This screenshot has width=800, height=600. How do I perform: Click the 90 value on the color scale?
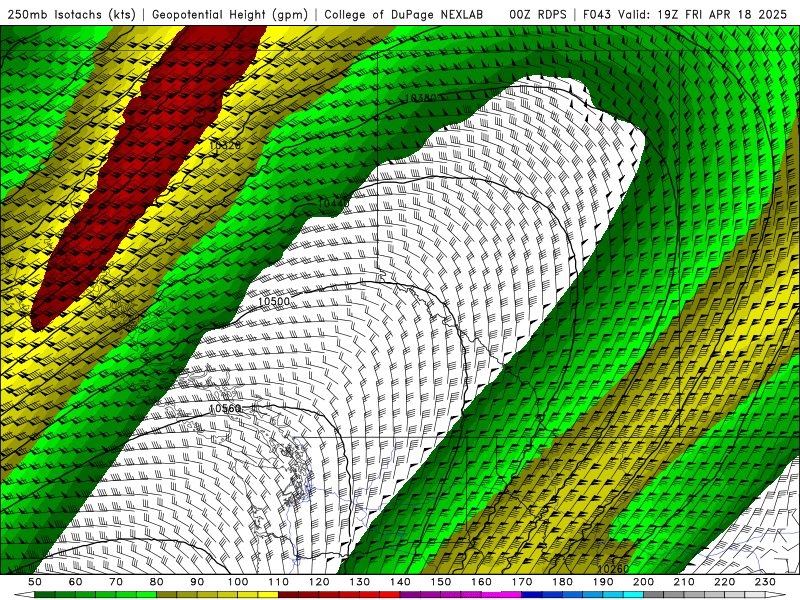(x=197, y=582)
